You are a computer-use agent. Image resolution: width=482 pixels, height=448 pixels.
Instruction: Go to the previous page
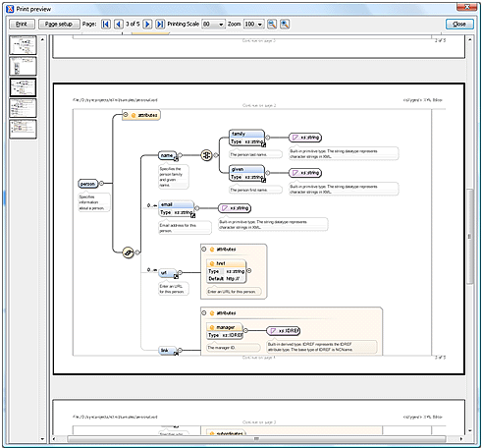[119, 24]
